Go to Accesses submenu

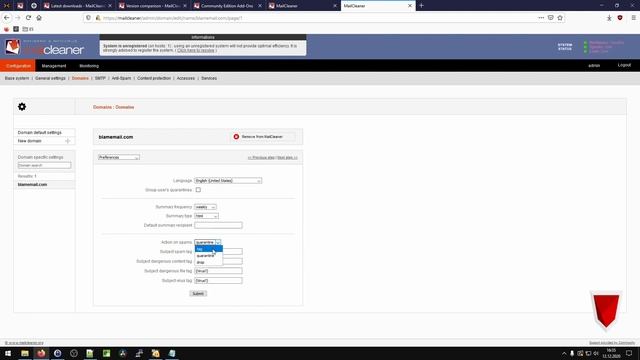pos(186,78)
